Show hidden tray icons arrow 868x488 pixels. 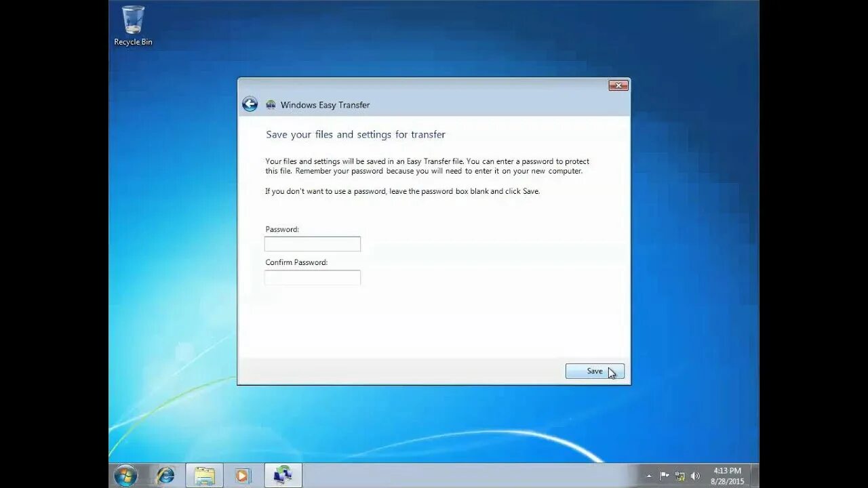[649, 476]
